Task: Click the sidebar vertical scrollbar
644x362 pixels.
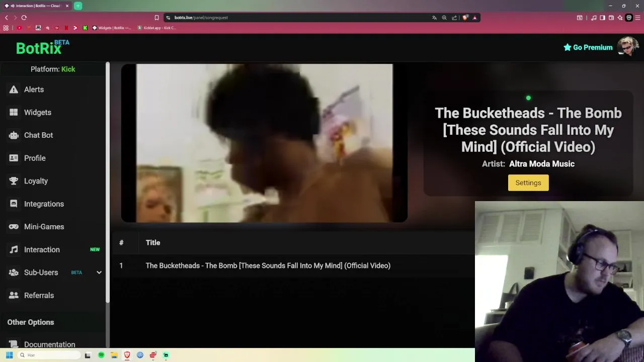Action: click(108, 182)
